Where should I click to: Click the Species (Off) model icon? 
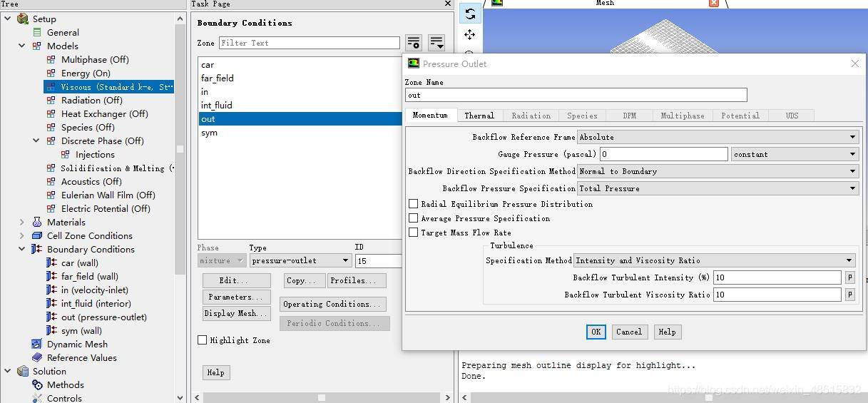coord(51,127)
